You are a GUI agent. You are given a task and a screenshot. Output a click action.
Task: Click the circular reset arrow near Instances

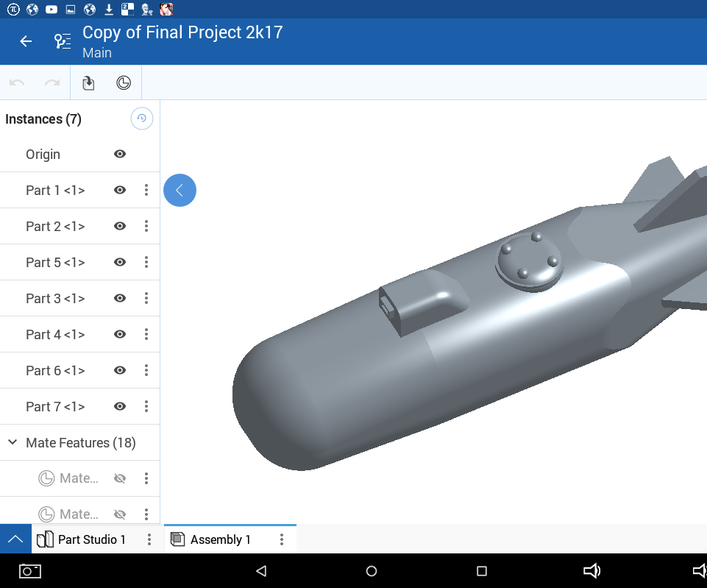141,118
